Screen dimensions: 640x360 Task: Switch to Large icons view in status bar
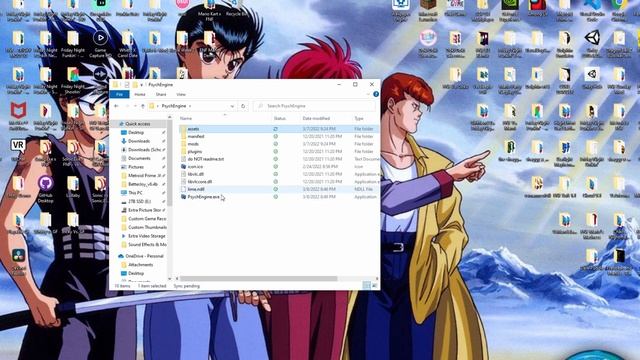coord(374,286)
